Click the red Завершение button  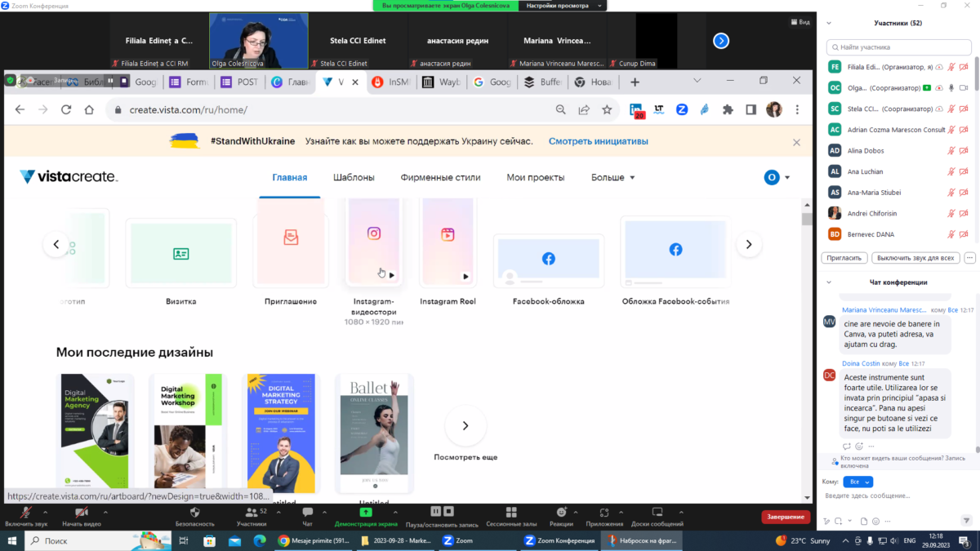pyautogui.click(x=786, y=517)
